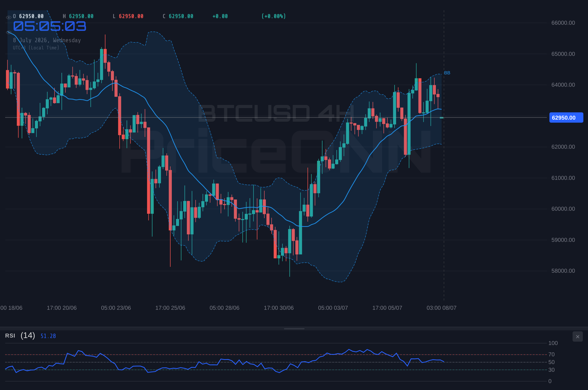Click the 60000.00 price axis label
Image resolution: width=588 pixels, height=390 pixels.
pos(563,209)
